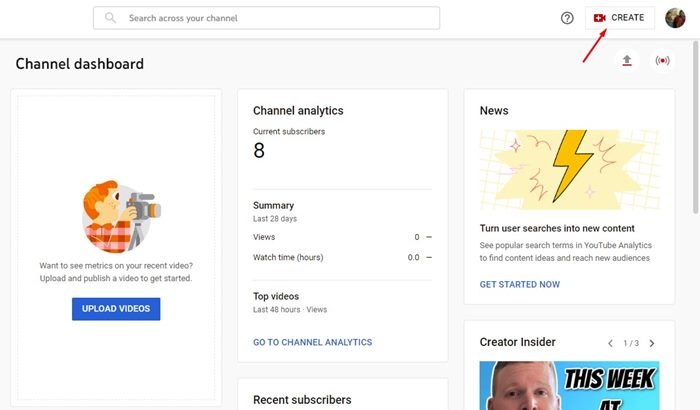
Task: Click the Creator Insider heading
Action: [517, 342]
